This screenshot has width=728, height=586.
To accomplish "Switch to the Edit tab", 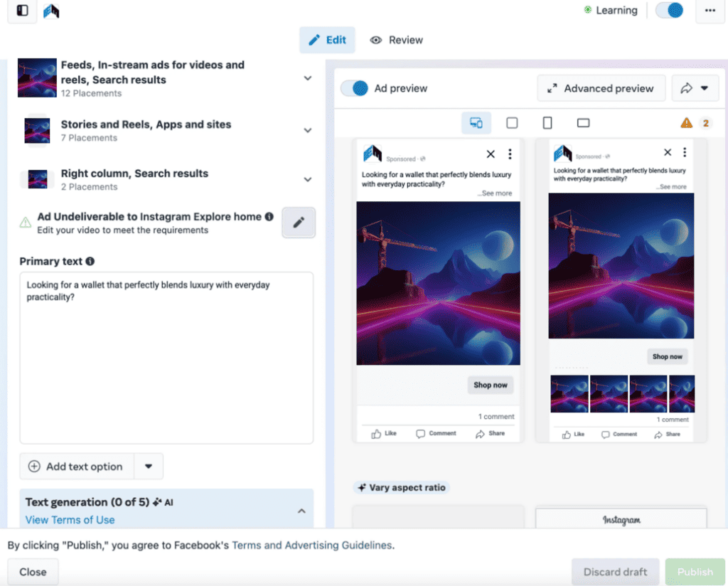I will tap(327, 40).
